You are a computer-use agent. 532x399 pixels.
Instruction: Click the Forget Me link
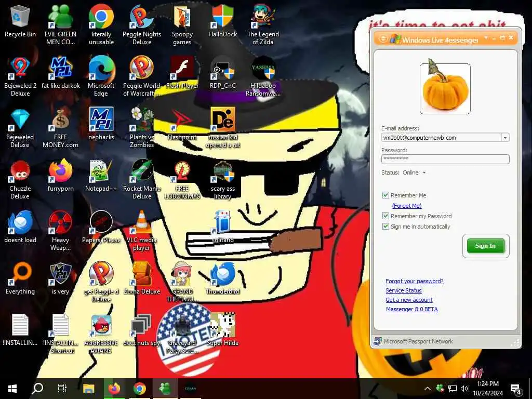click(x=407, y=206)
